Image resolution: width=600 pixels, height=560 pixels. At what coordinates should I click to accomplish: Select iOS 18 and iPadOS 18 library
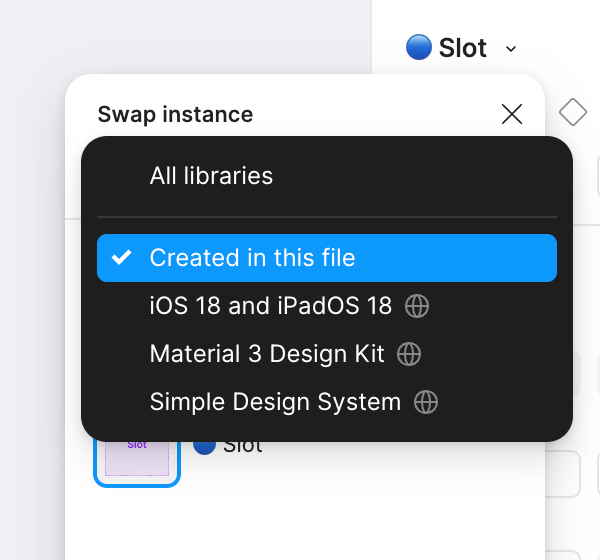327,306
